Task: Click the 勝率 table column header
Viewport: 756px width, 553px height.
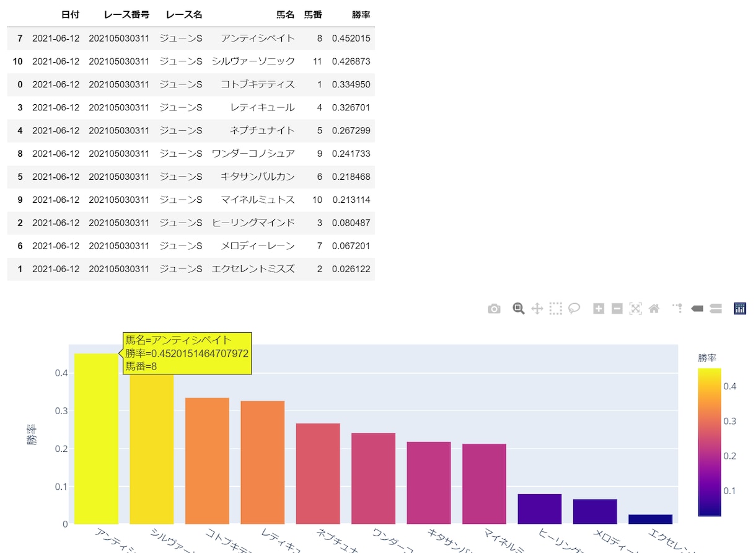Action: pyautogui.click(x=361, y=14)
